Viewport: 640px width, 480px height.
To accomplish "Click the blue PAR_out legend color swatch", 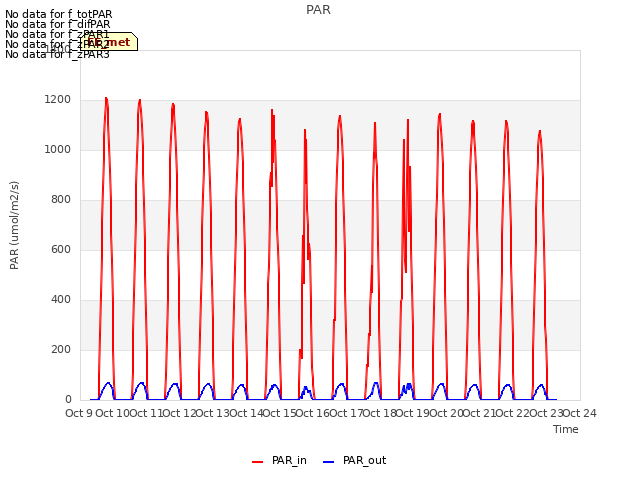I will pos(329,462).
